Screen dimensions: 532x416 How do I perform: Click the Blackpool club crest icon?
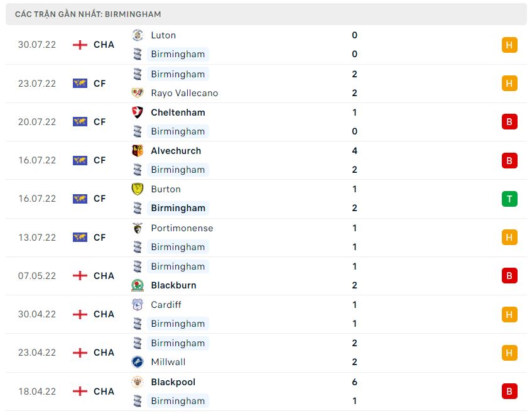(138, 382)
